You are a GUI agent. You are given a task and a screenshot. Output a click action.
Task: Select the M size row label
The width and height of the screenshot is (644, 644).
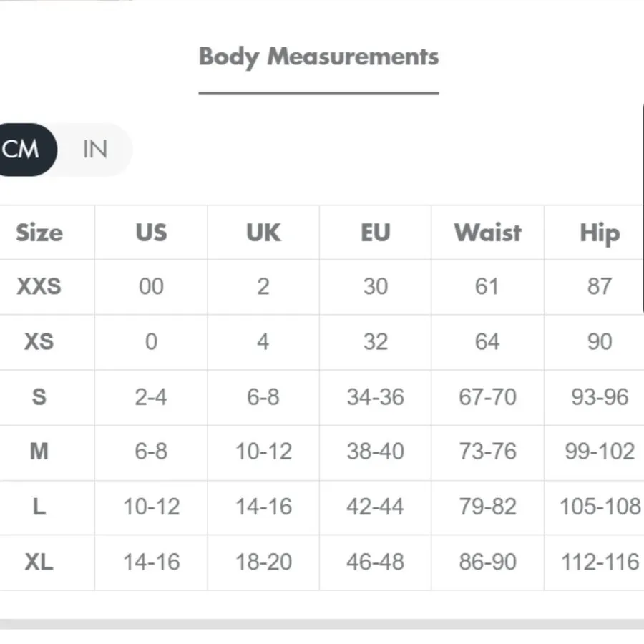click(x=39, y=452)
